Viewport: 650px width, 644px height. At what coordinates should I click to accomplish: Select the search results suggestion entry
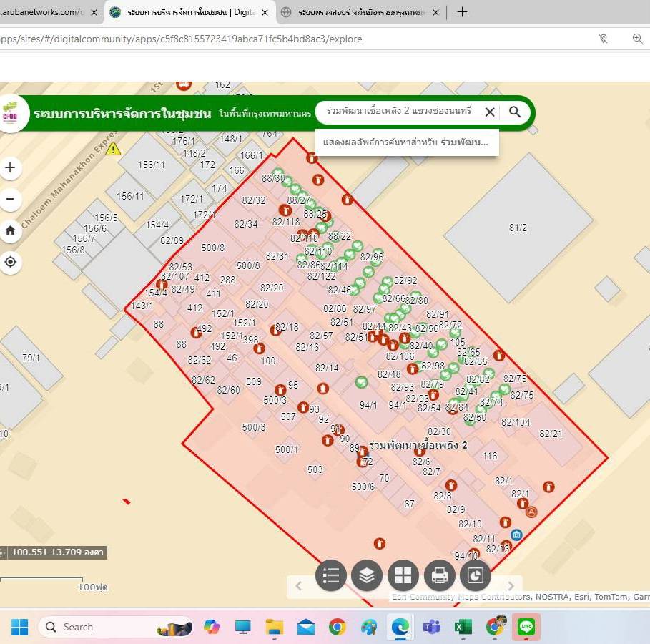tap(406, 142)
